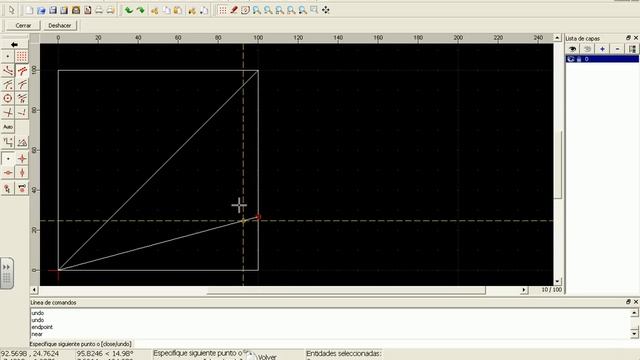This screenshot has width=640, height=360.
Task: Select the Auto snap button
Action: coord(8,127)
